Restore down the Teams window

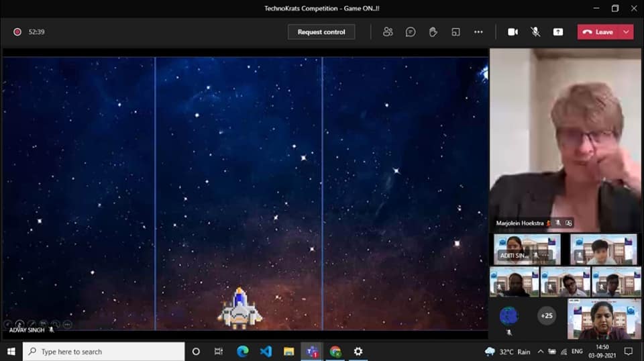615,8
